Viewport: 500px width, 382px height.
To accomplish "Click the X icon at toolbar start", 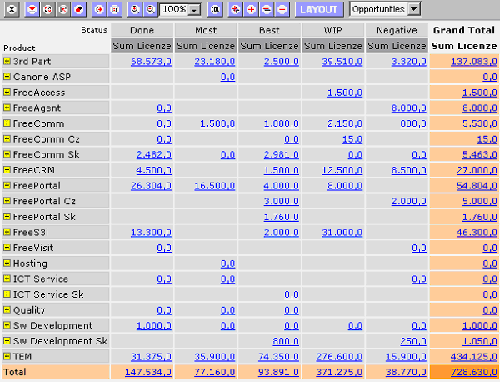I will pos(11,9).
